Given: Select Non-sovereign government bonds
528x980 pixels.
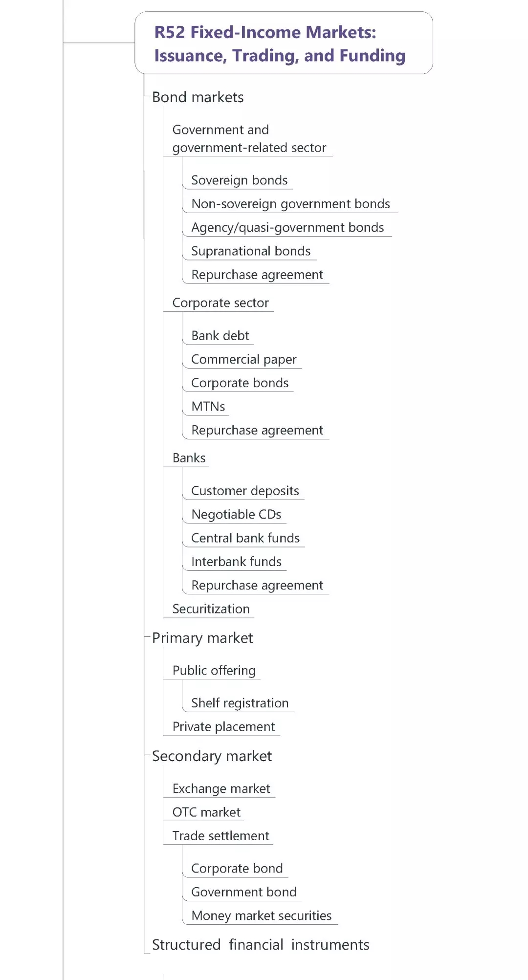Looking at the screenshot, I should coord(290,204).
